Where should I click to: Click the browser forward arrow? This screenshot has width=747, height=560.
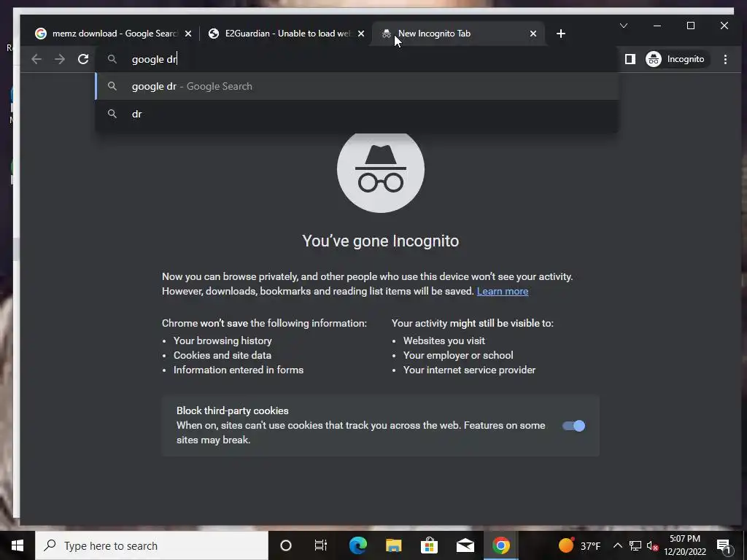(x=60, y=59)
